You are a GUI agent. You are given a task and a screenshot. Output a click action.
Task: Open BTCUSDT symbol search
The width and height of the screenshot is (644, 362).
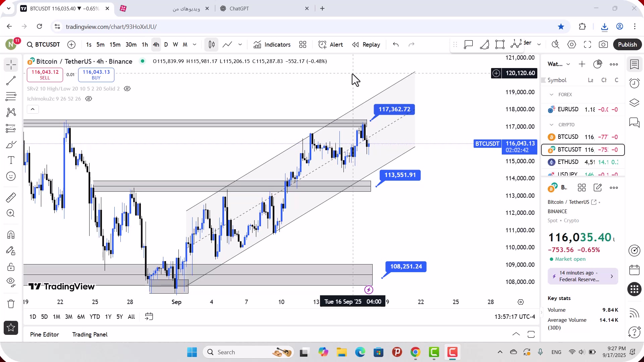coord(44,45)
